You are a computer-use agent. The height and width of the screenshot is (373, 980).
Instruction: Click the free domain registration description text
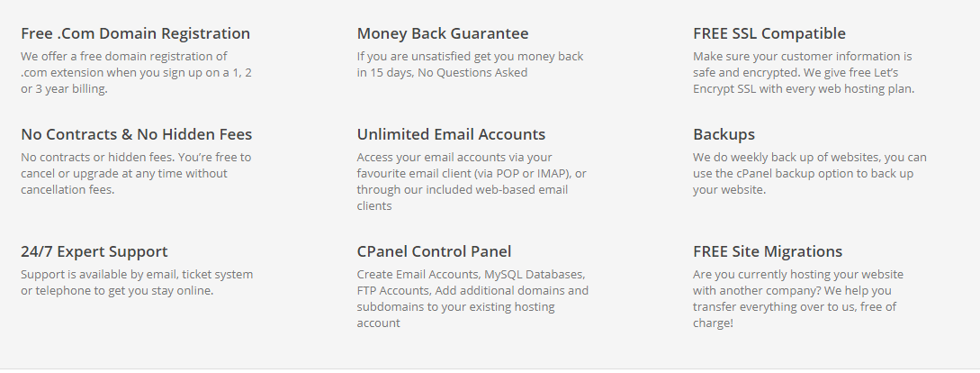(x=136, y=73)
